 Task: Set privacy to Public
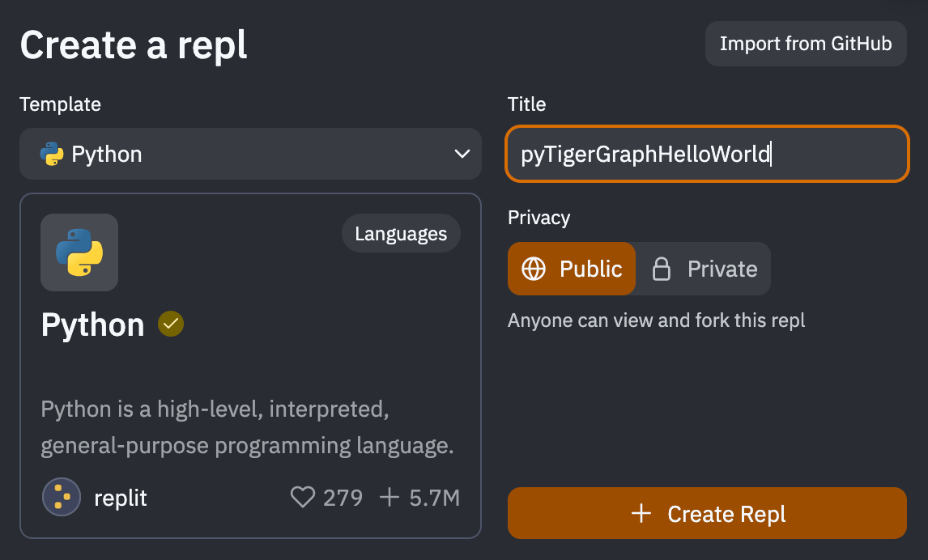tap(572, 269)
